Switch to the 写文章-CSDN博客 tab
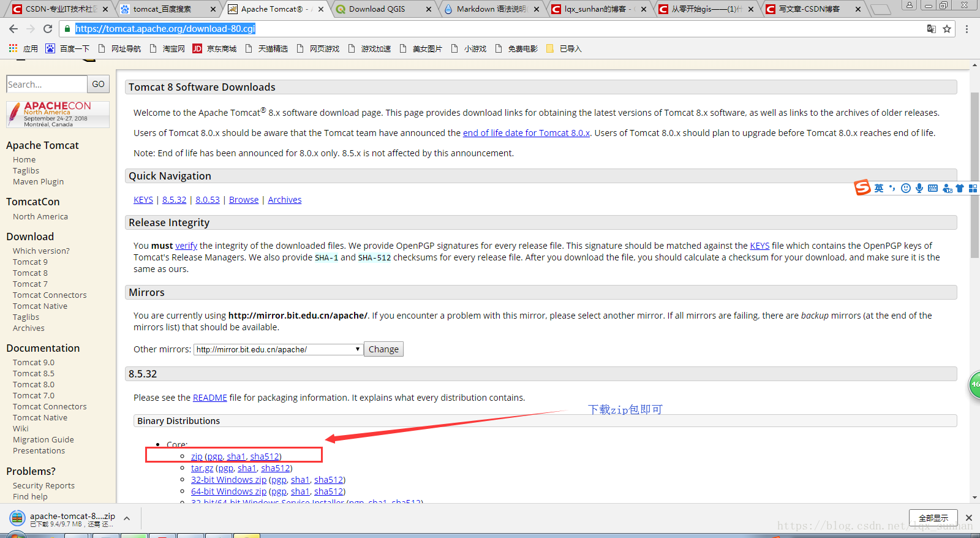 point(815,9)
